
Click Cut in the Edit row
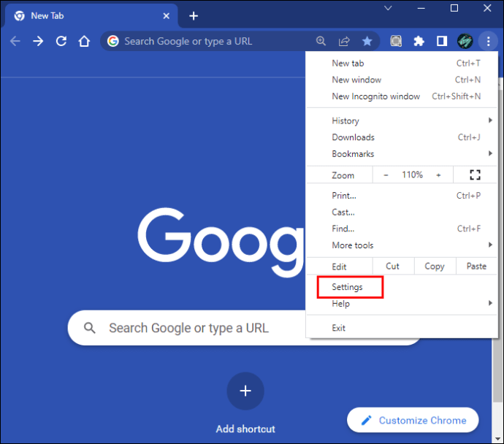coord(393,267)
